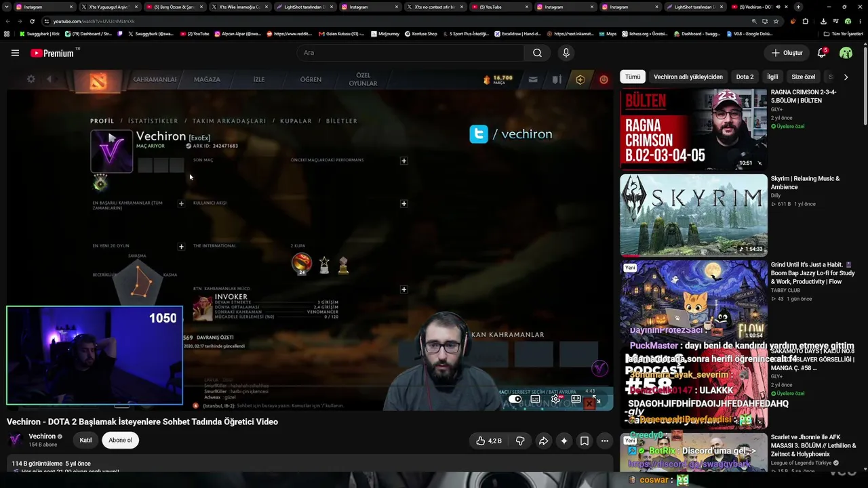The image size is (868, 488).
Task: Toggle subtitles in the video player
Action: tap(536, 399)
